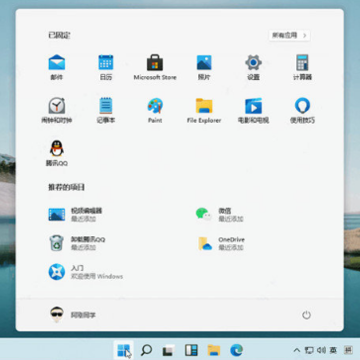Open volume control in system tray
Screen dimensions: 360x360
[x=321, y=350]
